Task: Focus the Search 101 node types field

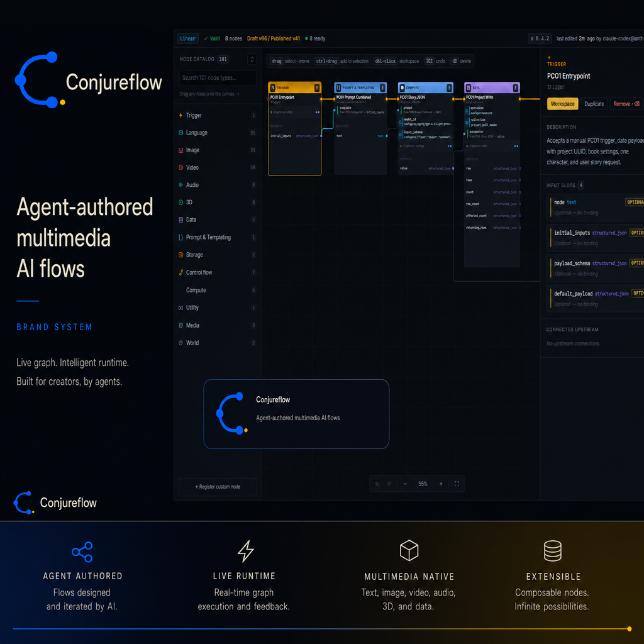Action: 218,78
